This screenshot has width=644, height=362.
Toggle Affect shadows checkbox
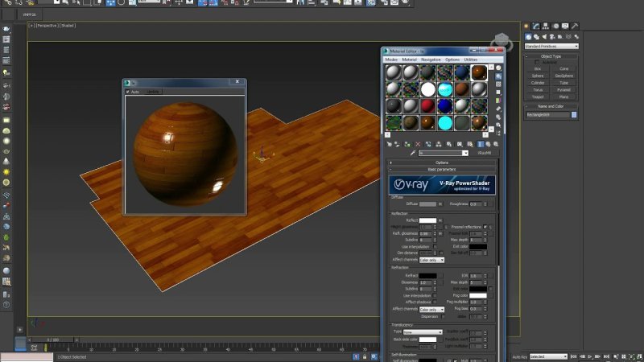(x=435, y=302)
